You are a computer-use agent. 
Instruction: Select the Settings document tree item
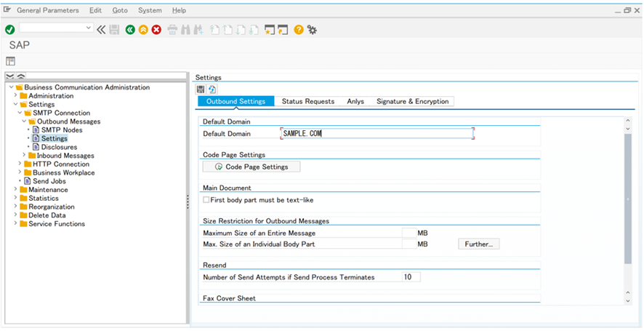click(55, 138)
